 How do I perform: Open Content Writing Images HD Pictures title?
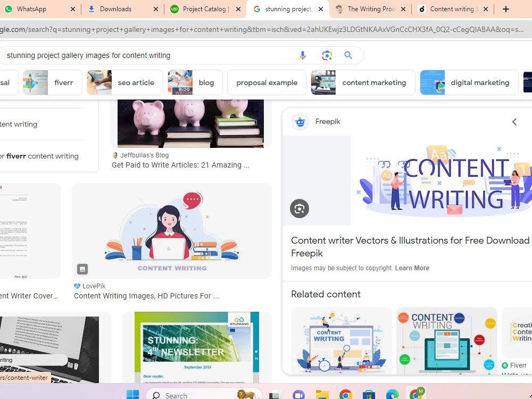coord(147,296)
